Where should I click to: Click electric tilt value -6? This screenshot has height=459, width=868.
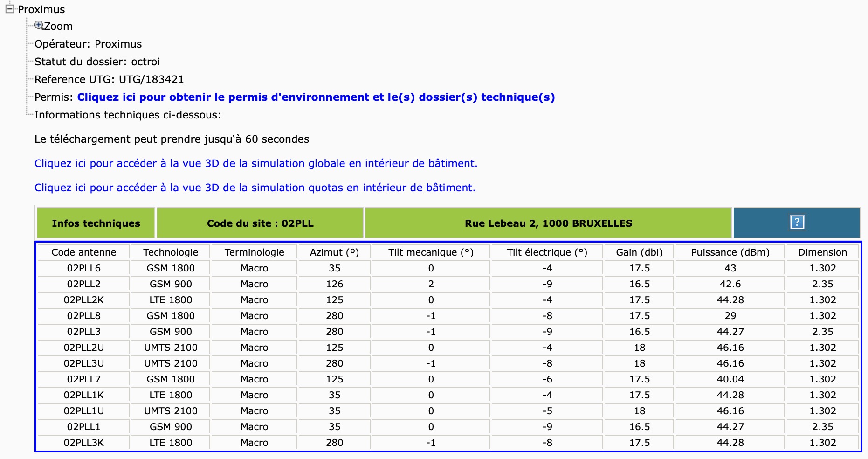(547, 379)
